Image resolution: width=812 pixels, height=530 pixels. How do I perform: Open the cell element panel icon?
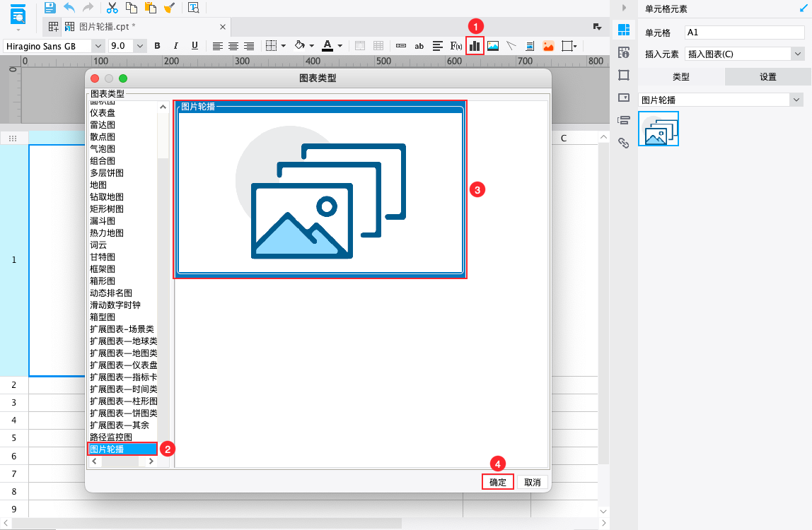click(624, 30)
